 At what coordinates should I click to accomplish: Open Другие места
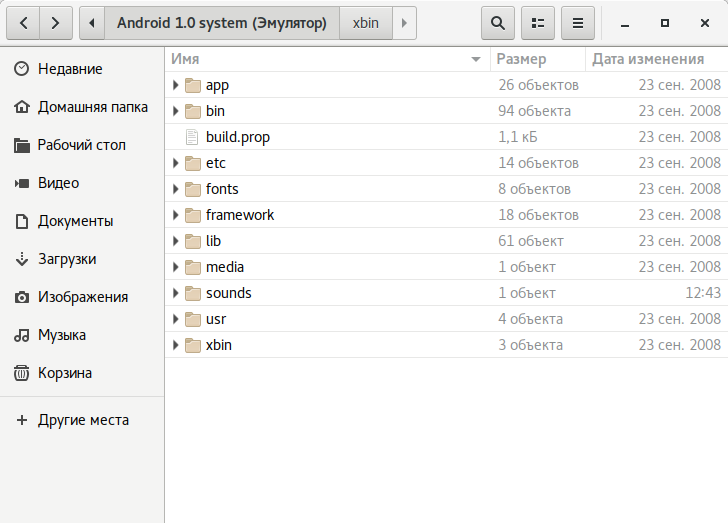82,420
